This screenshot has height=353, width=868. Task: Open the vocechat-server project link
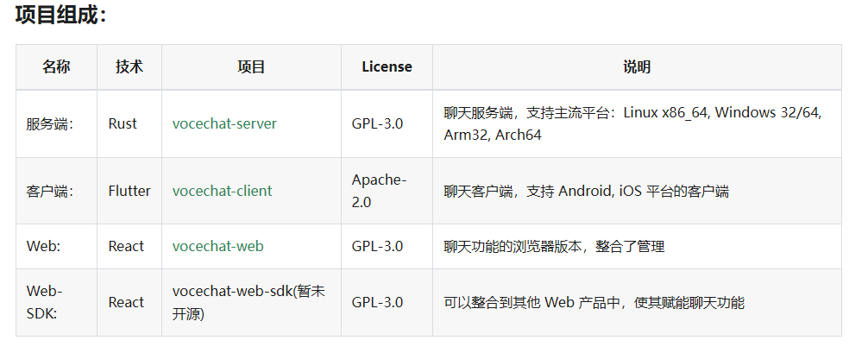[x=224, y=123]
